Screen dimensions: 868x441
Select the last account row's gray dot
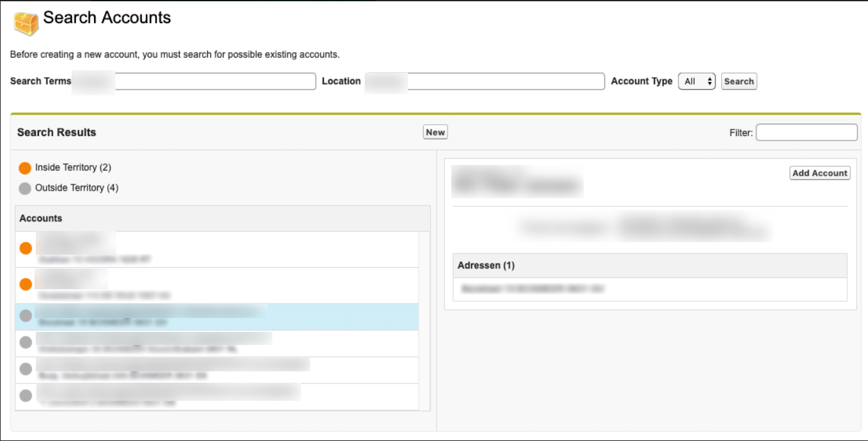pyautogui.click(x=26, y=396)
